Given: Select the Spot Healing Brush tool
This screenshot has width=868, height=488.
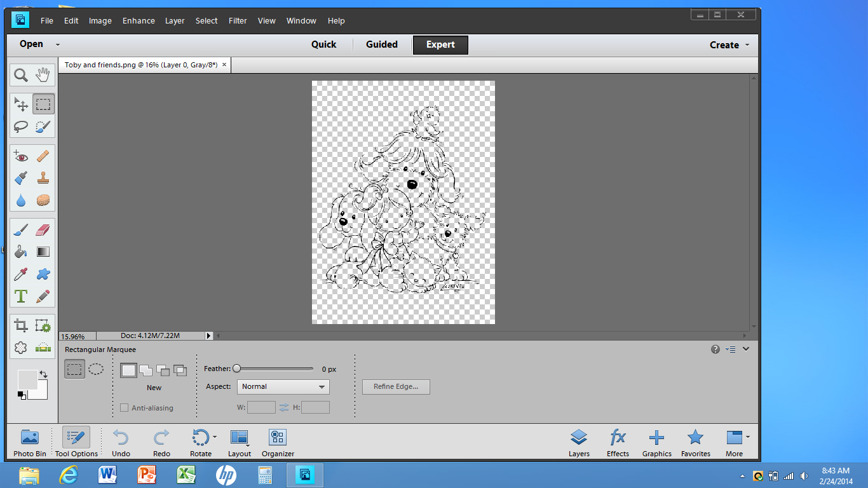Looking at the screenshot, I should tap(43, 156).
